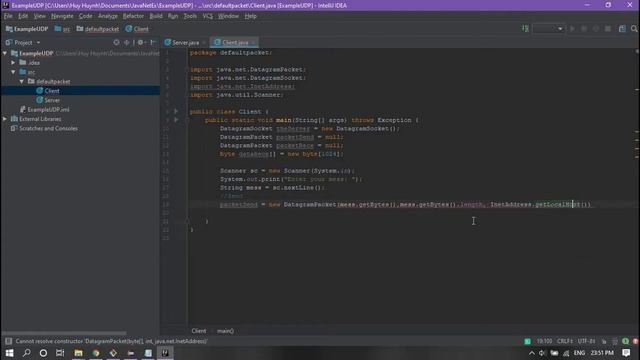Click Client breadcrumb in navigation bar
This screenshot has height=360, width=640.
click(137, 29)
